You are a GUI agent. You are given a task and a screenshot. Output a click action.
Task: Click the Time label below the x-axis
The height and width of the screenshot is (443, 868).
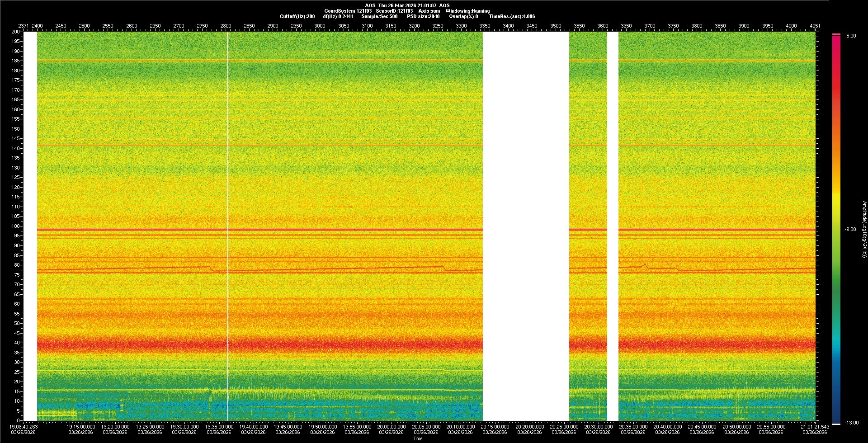point(418,438)
